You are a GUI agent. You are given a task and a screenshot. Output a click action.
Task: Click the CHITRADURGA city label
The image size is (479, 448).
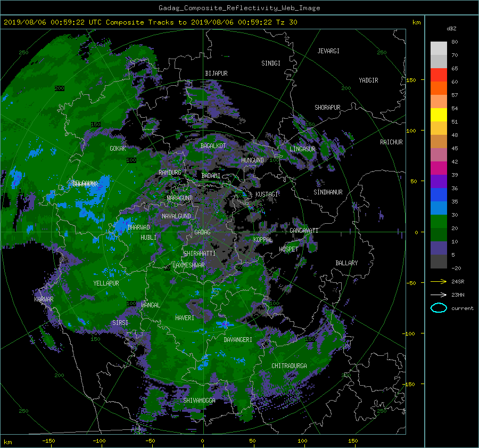click(289, 366)
